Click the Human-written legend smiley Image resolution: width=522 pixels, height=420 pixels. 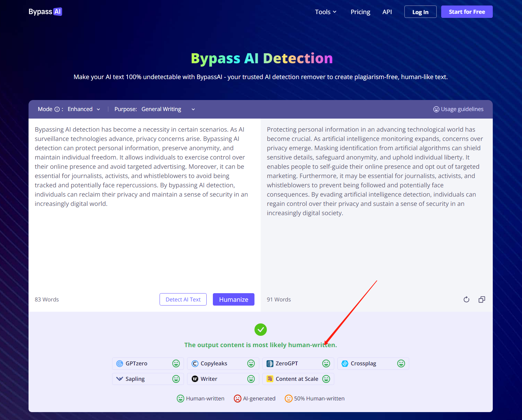pos(181,398)
